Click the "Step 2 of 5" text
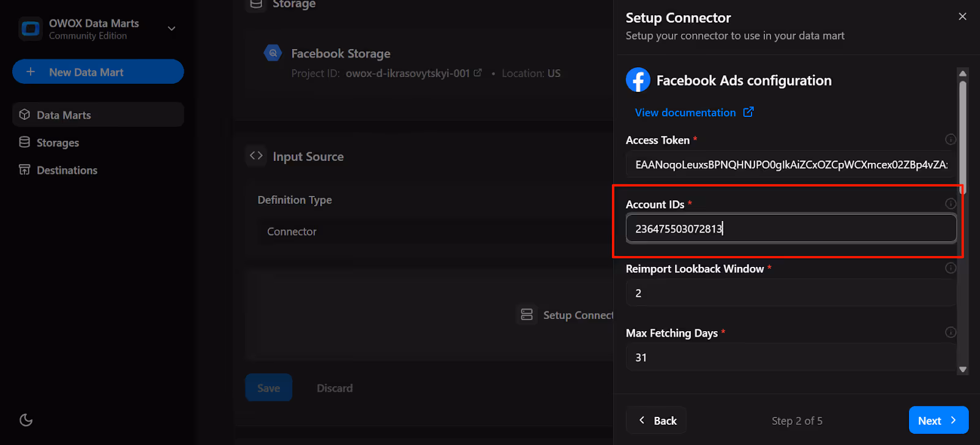This screenshot has width=980, height=445. [797, 421]
